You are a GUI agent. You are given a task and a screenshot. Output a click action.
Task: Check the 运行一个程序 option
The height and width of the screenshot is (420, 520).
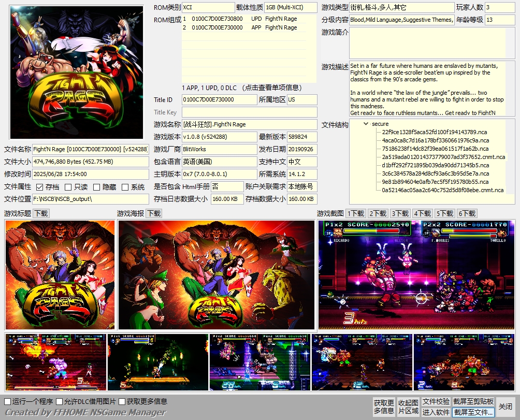click(x=8, y=401)
